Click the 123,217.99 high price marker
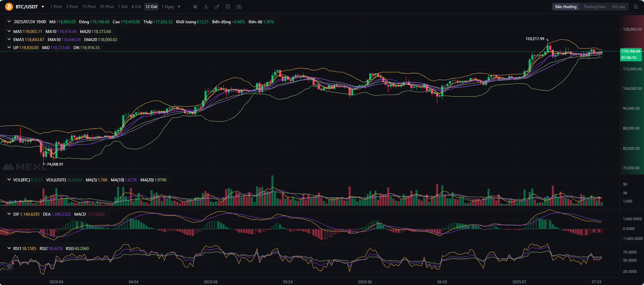The height and width of the screenshot is (285, 644). pyautogui.click(x=535, y=39)
